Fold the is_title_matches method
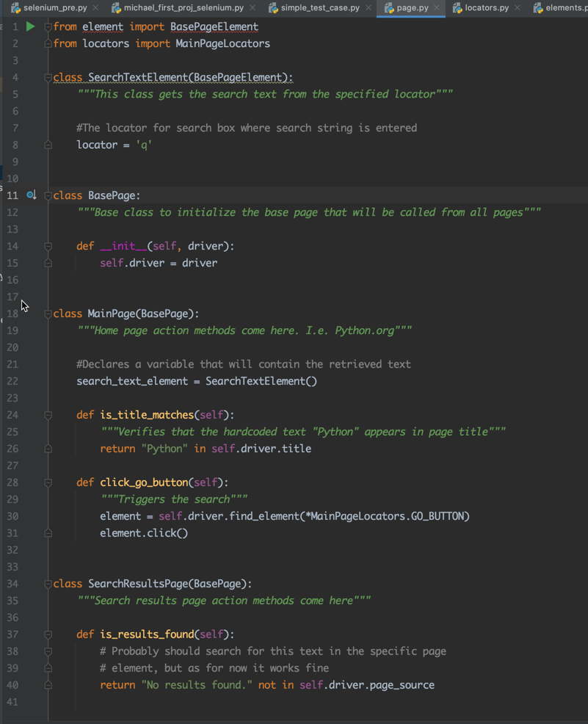Image resolution: width=588 pixels, height=724 pixels. point(48,415)
